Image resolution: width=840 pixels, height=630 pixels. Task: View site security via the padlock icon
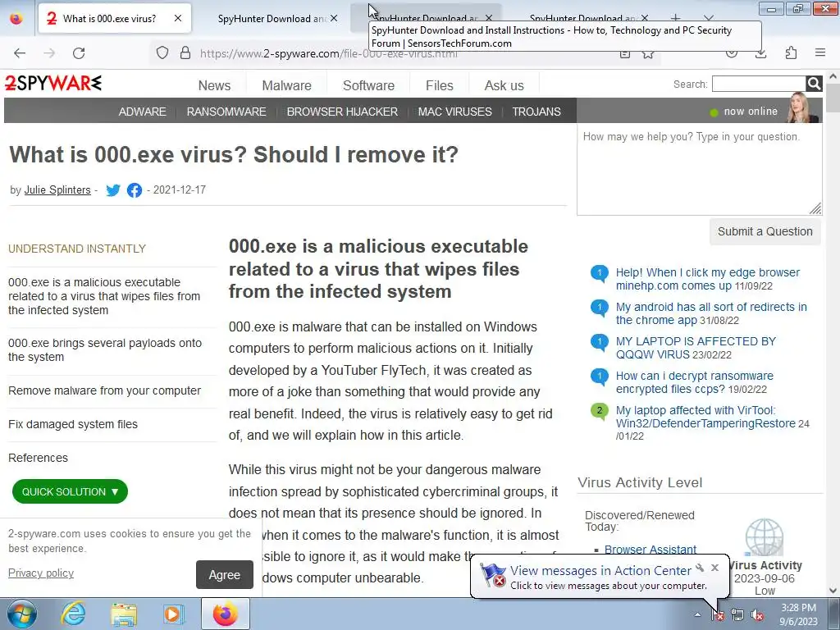click(x=185, y=52)
